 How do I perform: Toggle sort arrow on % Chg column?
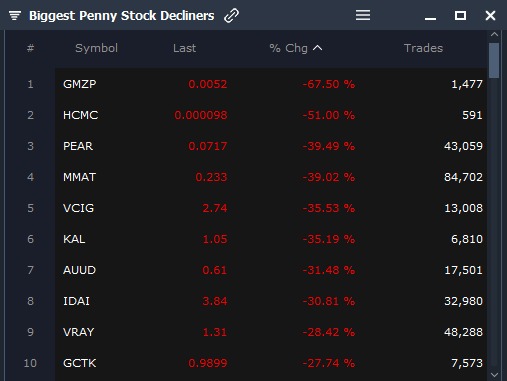tap(318, 48)
